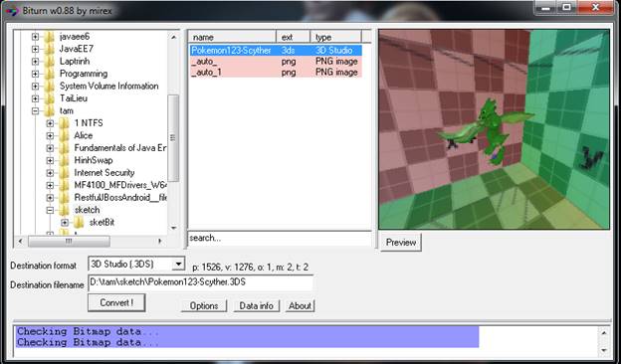This screenshot has width=621, height=364.
Task: Sort file list by type column
Action: (x=335, y=37)
